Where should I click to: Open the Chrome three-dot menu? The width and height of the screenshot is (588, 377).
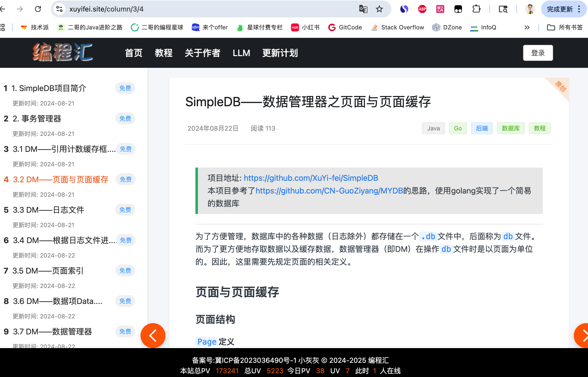point(579,9)
